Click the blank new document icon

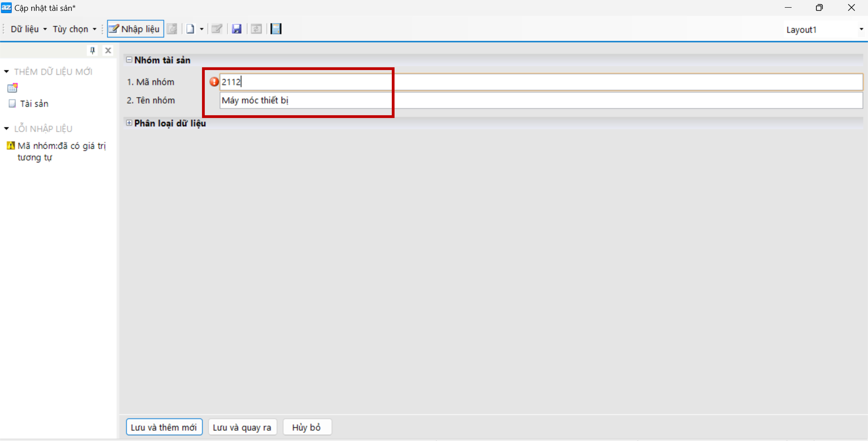[x=190, y=29]
